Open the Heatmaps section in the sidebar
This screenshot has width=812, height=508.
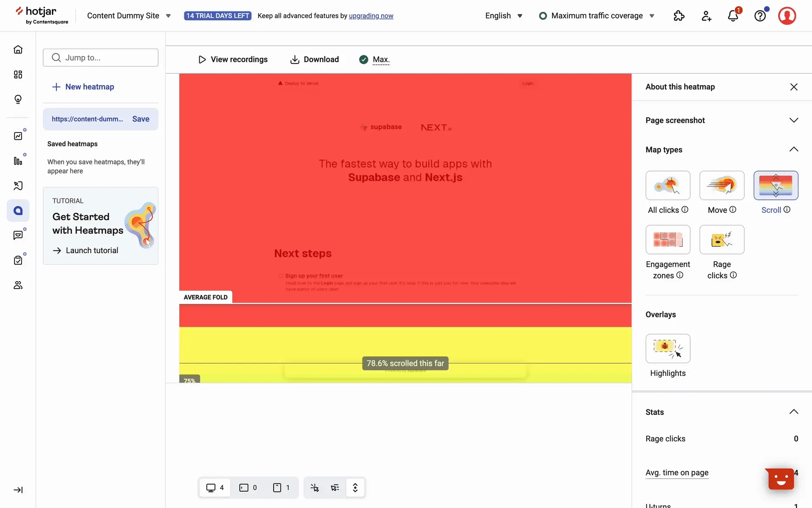pyautogui.click(x=18, y=210)
